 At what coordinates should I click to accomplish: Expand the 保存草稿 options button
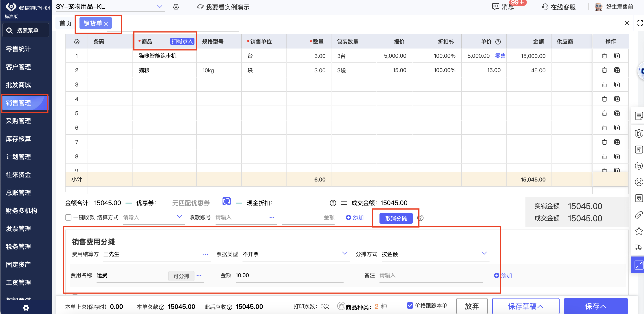click(x=525, y=306)
